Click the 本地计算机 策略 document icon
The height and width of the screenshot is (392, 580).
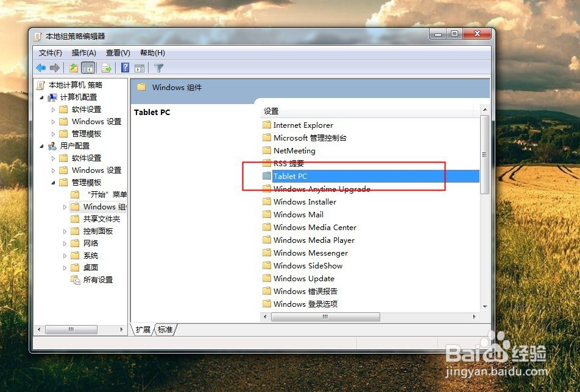41,85
